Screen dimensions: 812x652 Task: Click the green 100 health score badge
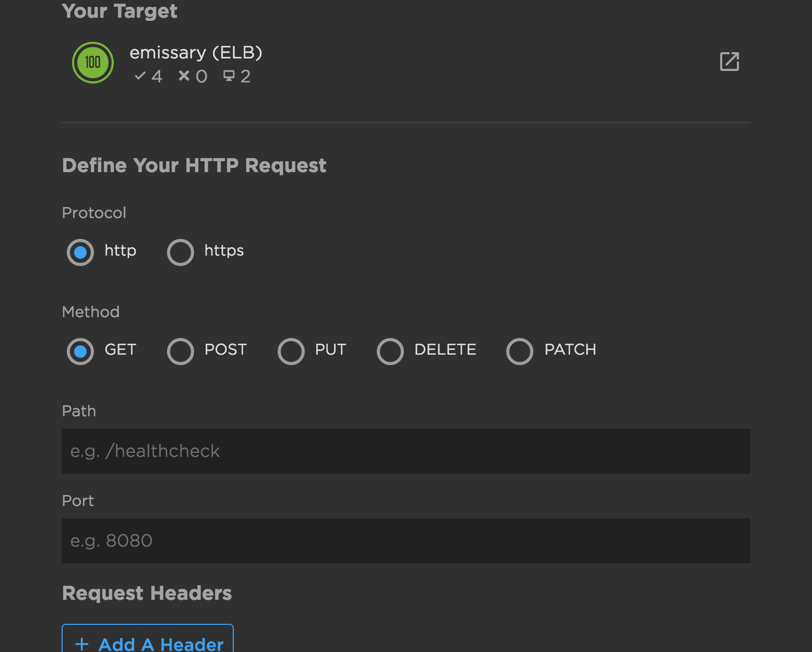[x=93, y=63]
